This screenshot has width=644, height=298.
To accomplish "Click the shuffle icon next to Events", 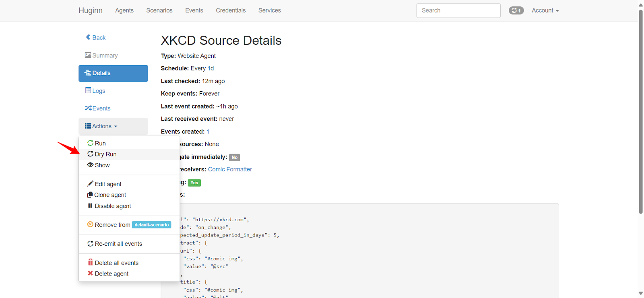I will [88, 108].
